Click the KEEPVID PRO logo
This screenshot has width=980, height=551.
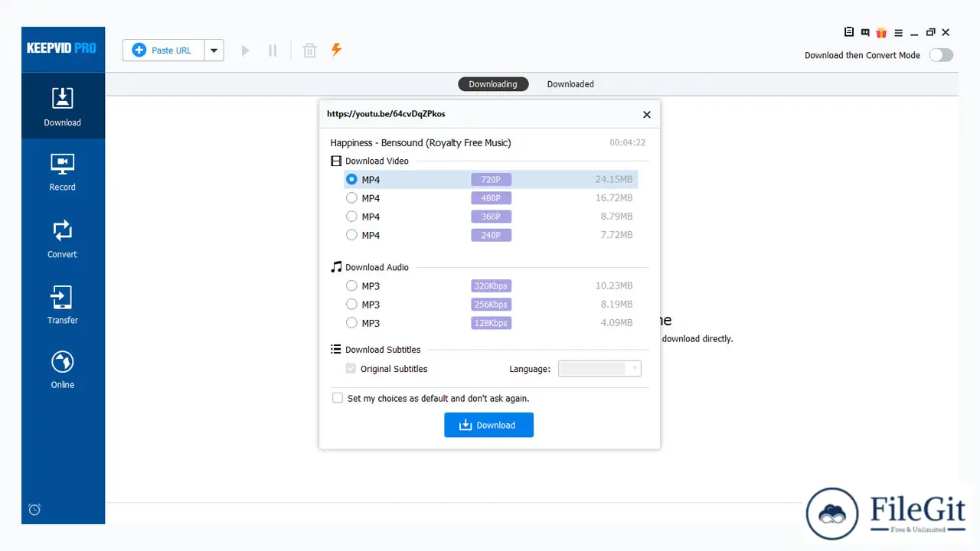(x=61, y=48)
